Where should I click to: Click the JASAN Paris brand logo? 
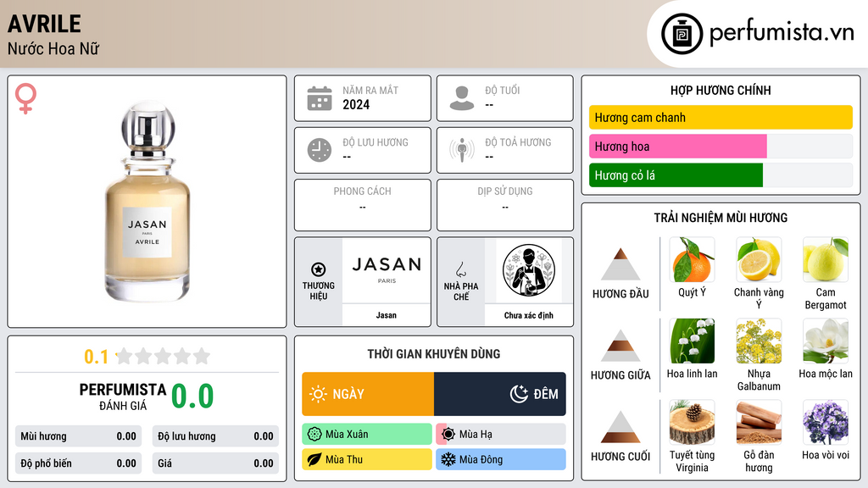(x=387, y=270)
